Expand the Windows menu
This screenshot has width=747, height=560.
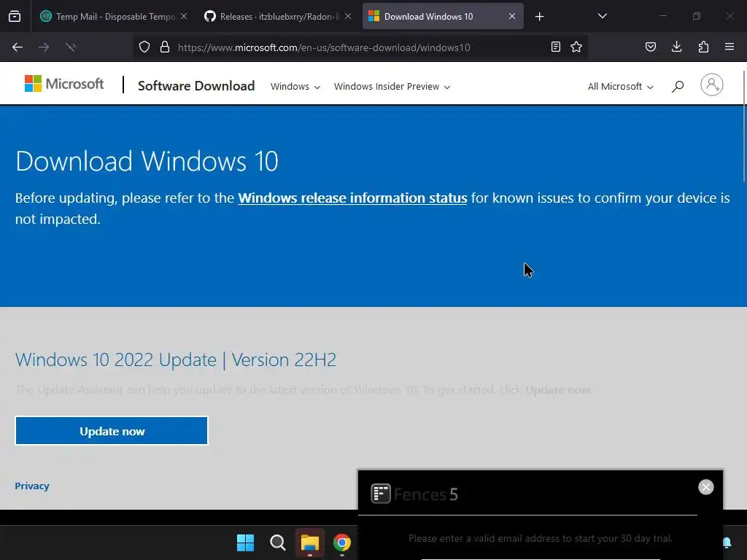295,87
